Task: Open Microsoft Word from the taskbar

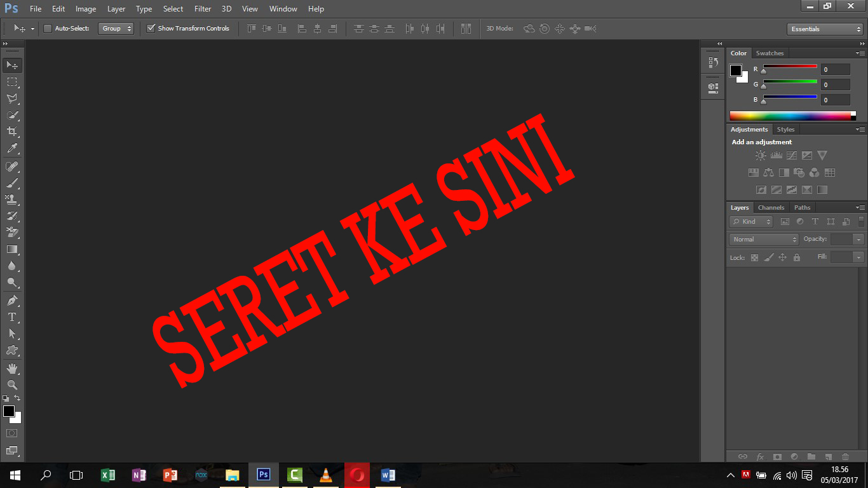Action: [x=388, y=475]
